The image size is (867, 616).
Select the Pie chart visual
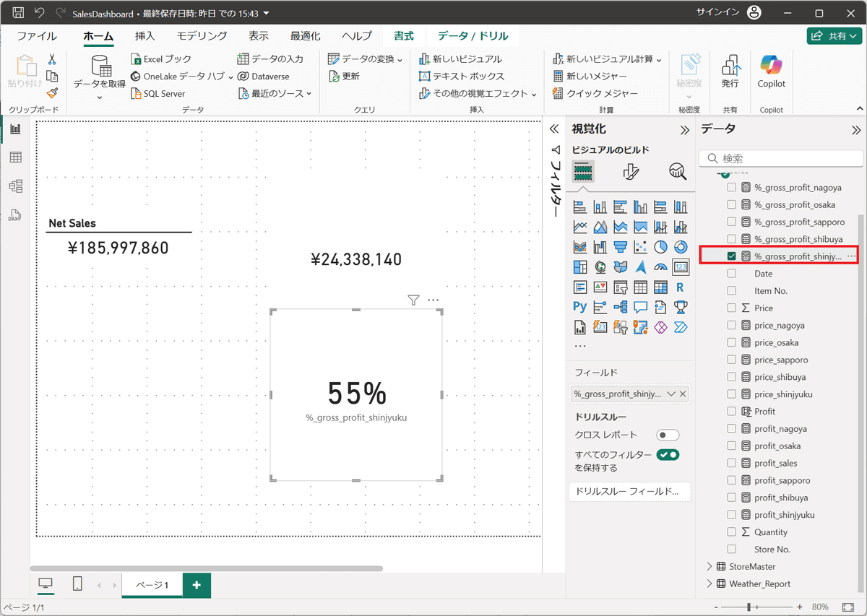(x=660, y=247)
